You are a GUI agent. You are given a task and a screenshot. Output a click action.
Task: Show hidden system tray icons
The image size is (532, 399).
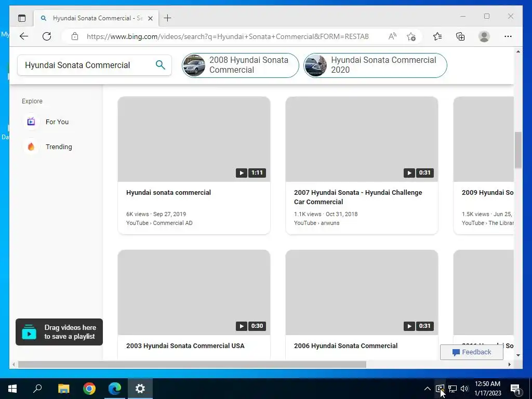(x=428, y=389)
